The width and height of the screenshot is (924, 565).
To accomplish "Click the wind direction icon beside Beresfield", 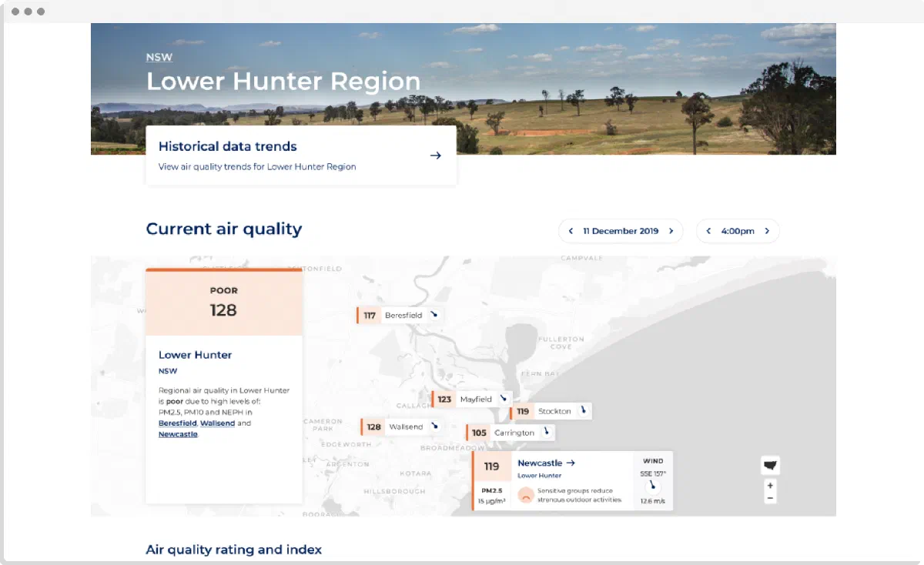I will 434,315.
